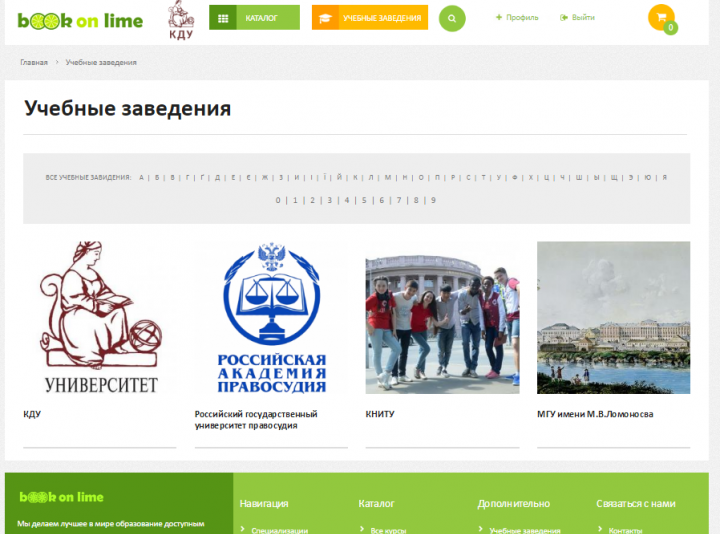The height and width of the screenshot is (534, 720).
Task: Open the КДУ Университет thumbnail image
Action: coord(100,317)
